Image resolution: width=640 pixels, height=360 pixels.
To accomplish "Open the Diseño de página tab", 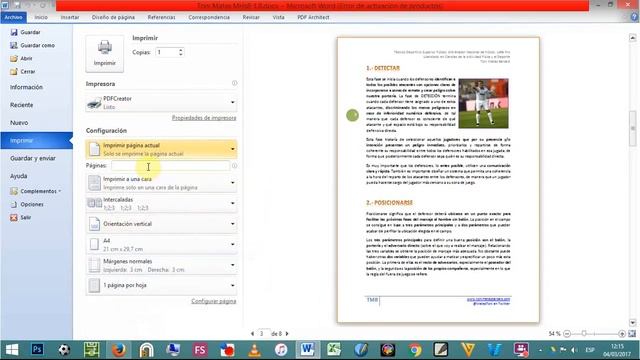I will 113,17.
